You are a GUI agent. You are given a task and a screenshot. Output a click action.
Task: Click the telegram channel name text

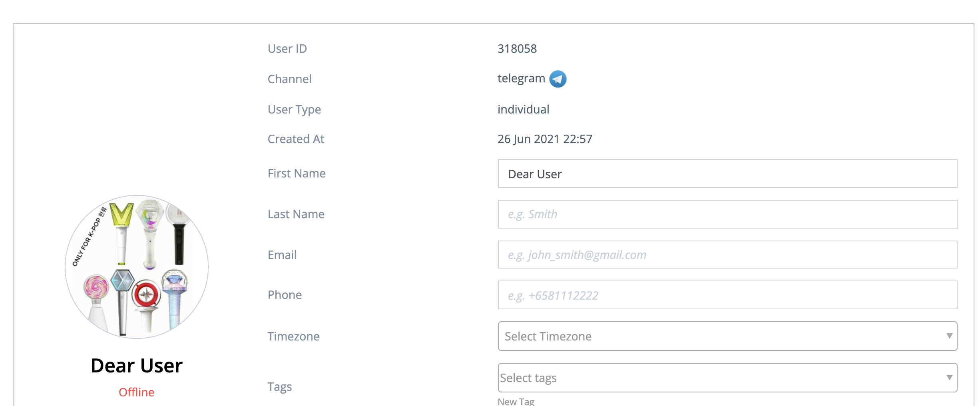coord(521,78)
